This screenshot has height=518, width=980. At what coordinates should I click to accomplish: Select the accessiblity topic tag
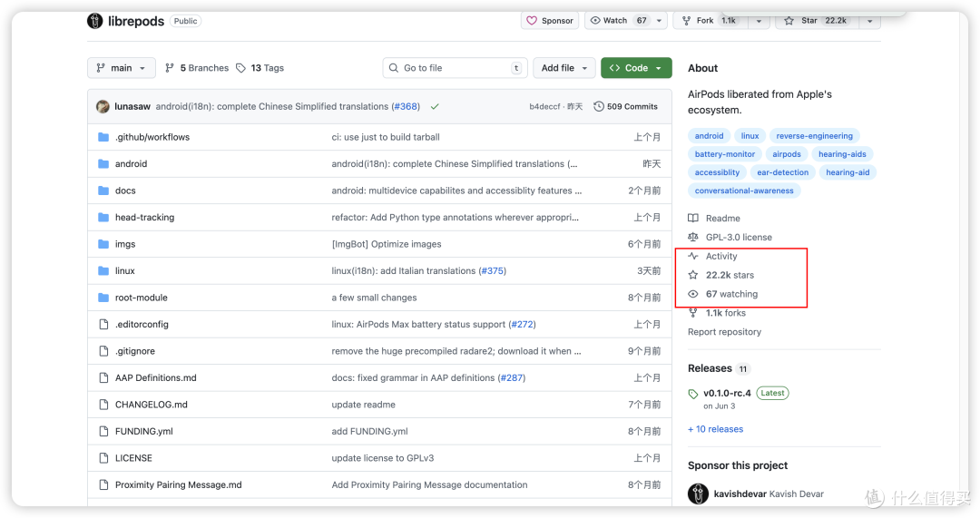tap(717, 172)
